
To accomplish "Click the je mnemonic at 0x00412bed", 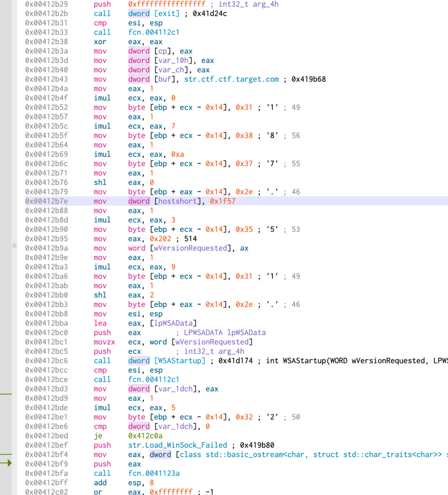I will point(98,436).
